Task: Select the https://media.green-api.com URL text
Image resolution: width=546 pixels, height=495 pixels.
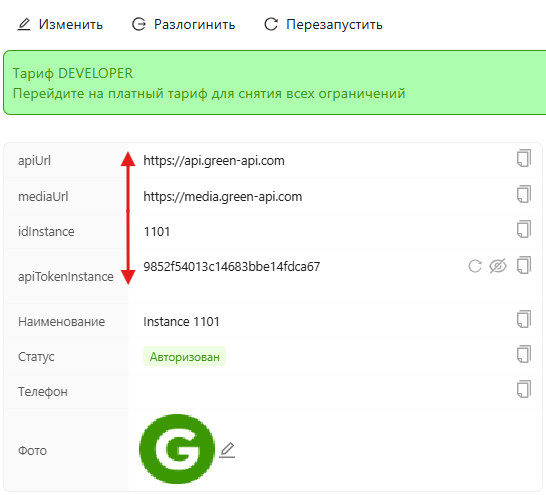Action: 223,197
